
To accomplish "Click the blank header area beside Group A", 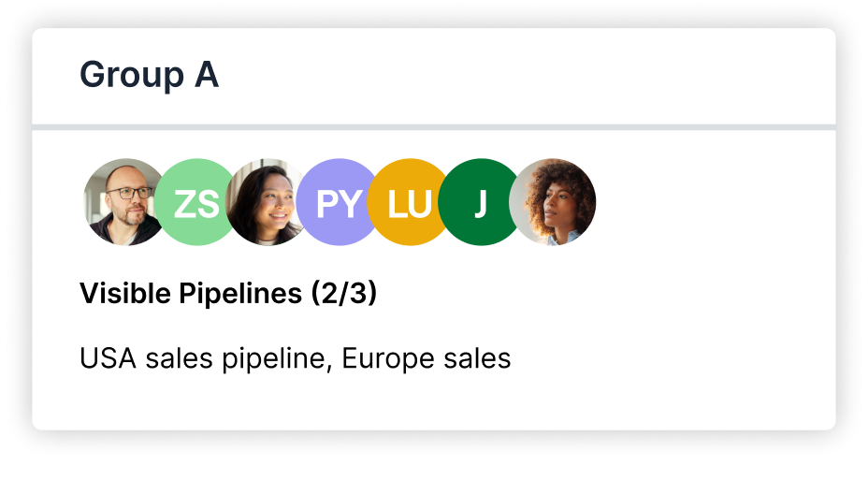I will pos(526,75).
